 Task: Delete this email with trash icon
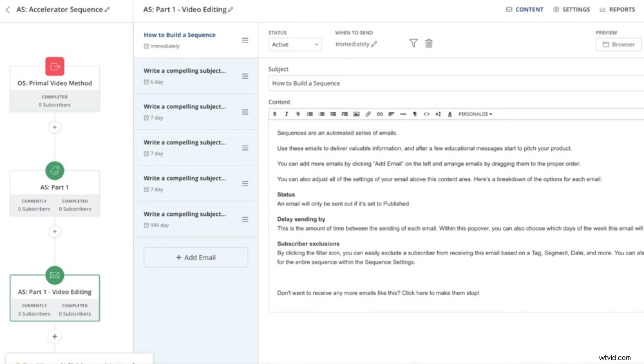pos(429,43)
